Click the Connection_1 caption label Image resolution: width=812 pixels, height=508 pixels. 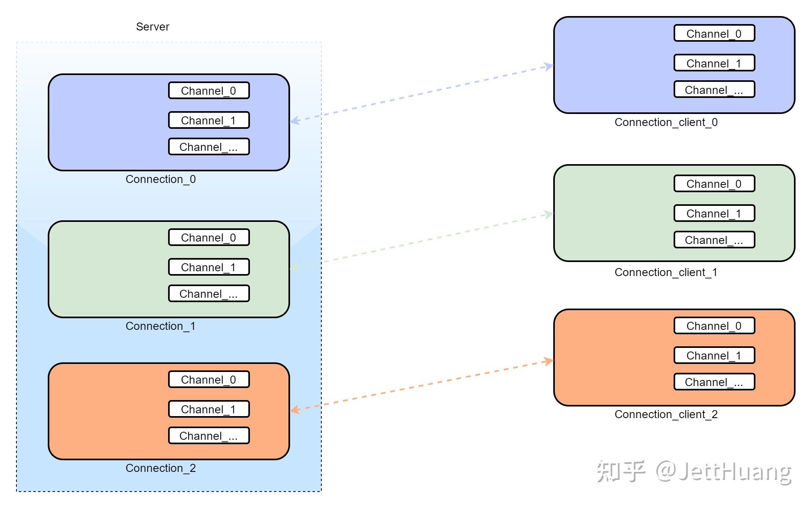pos(160,326)
